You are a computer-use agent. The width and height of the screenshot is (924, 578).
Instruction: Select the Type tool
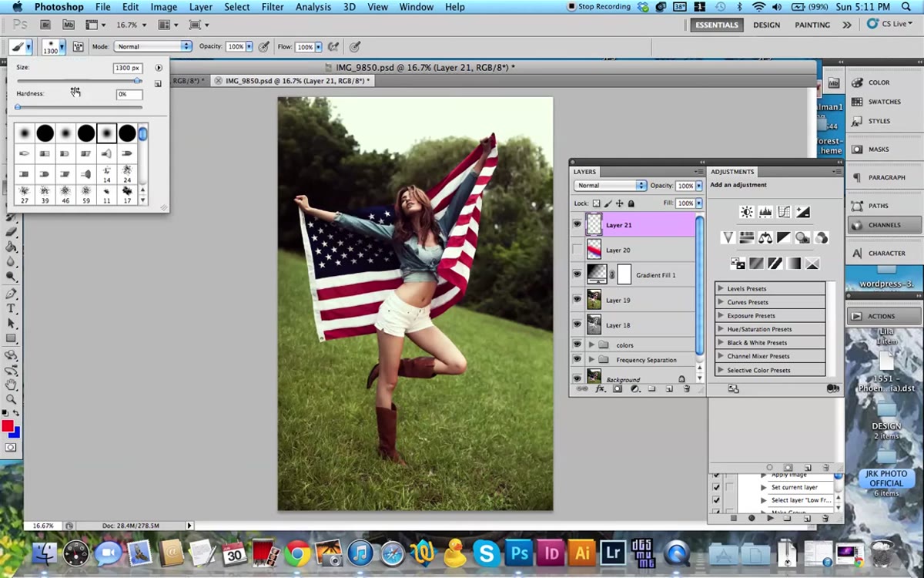tap(11, 308)
